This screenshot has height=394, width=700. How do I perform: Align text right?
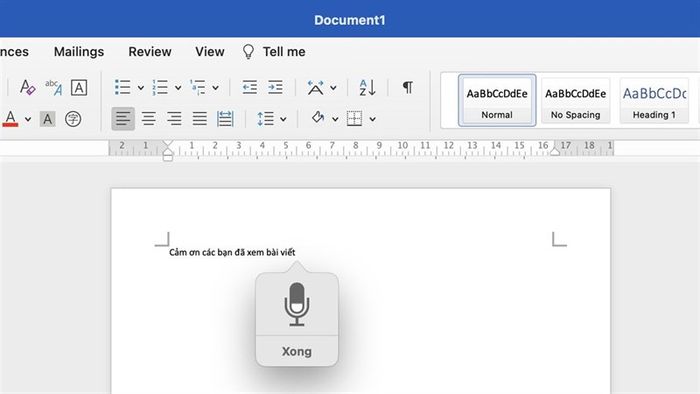[x=174, y=119]
